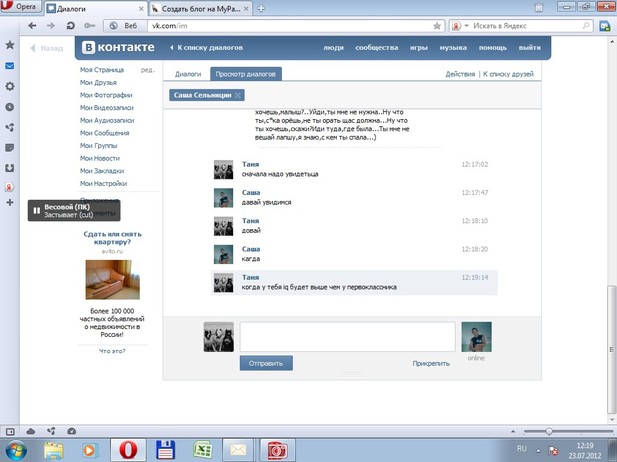Image resolution: width=617 pixels, height=462 pixels.
Task: Add panel with plus sidebar icon
Action: pyautogui.click(x=10, y=202)
